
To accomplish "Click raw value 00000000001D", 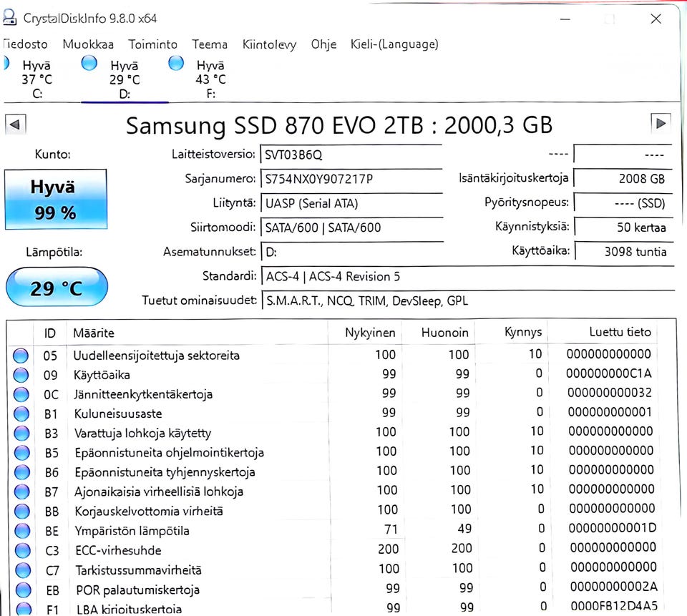I will pyautogui.click(x=613, y=528).
